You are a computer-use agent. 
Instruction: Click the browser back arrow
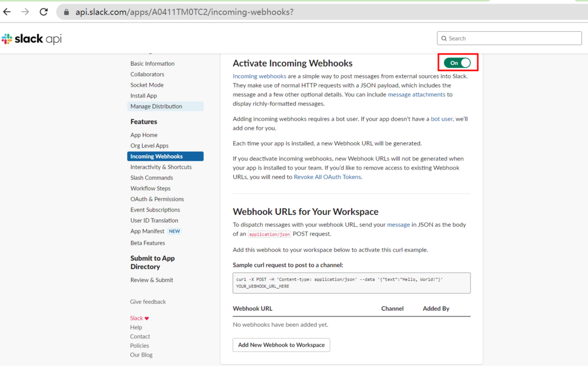click(x=6, y=12)
